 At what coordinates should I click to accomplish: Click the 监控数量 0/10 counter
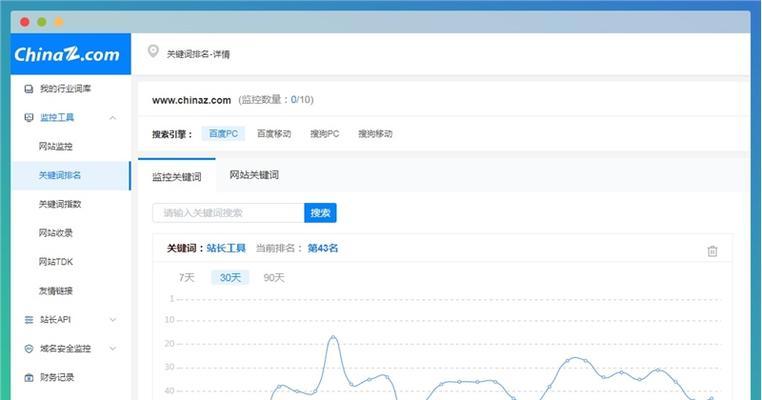[x=276, y=100]
